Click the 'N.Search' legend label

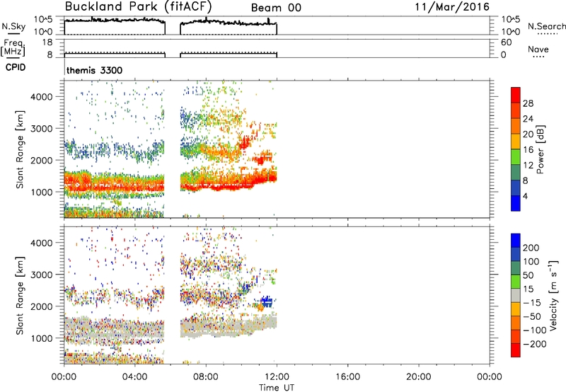(x=546, y=26)
